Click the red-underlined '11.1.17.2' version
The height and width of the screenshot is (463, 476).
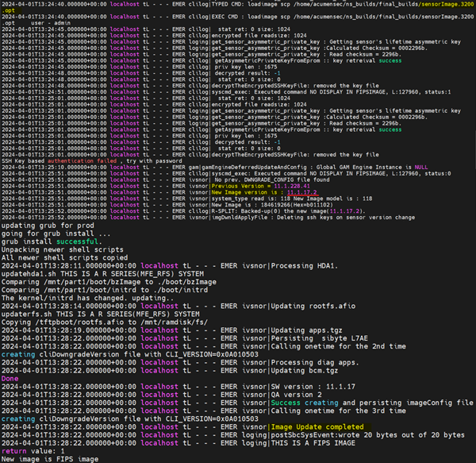tap(301, 192)
